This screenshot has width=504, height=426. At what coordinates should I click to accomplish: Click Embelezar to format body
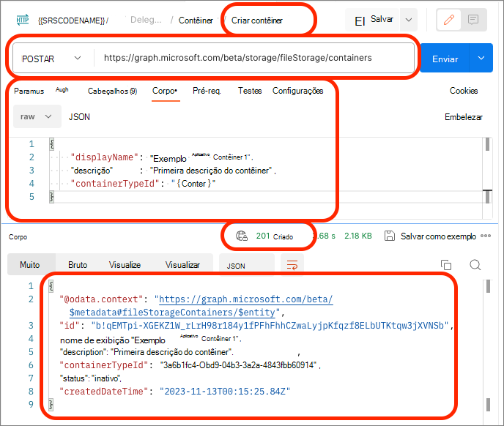click(x=464, y=117)
